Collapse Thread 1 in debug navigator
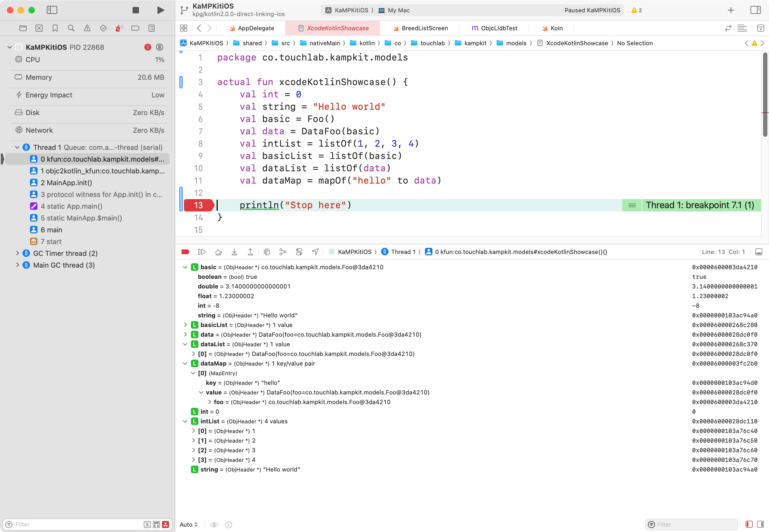Screen dimensions: 769x532 (17, 147)
